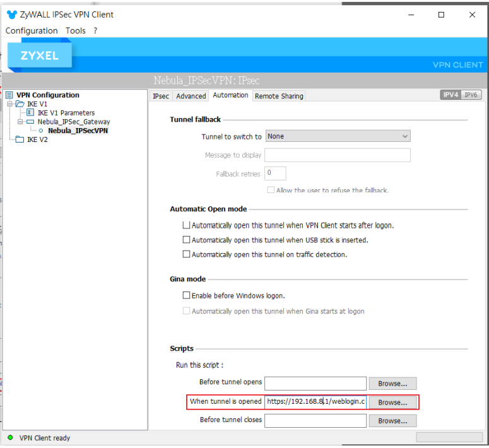This screenshot has width=489, height=448.
Task: Click Browse for When tunnel is opened script
Action: click(392, 402)
